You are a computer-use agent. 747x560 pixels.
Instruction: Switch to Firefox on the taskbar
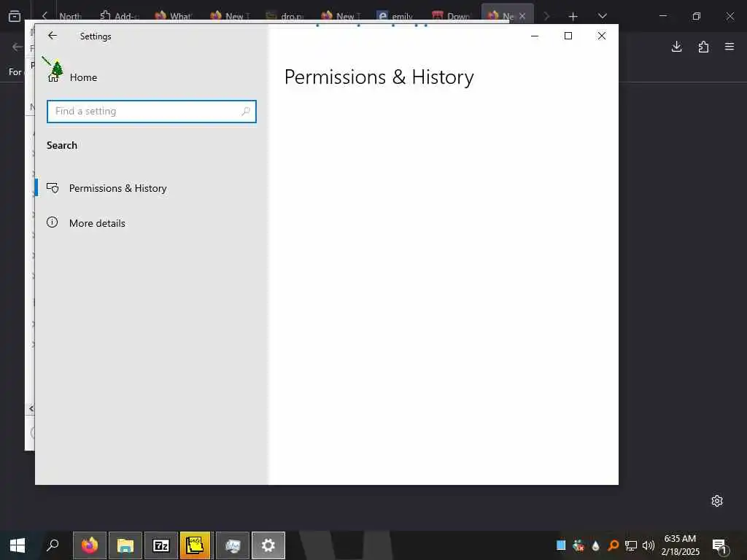pyautogui.click(x=89, y=545)
